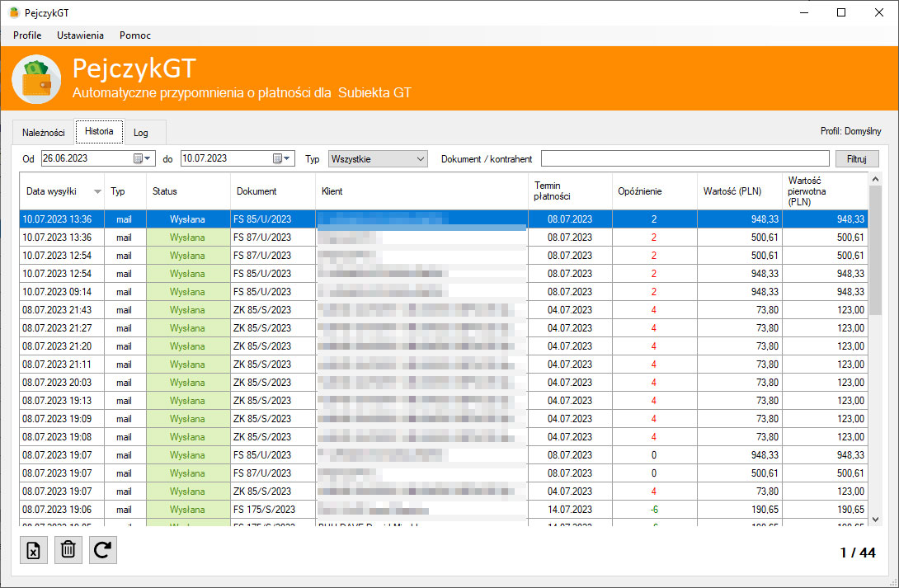Open the 'Od' date calendar picker
The image size is (899, 588).
click(x=142, y=158)
